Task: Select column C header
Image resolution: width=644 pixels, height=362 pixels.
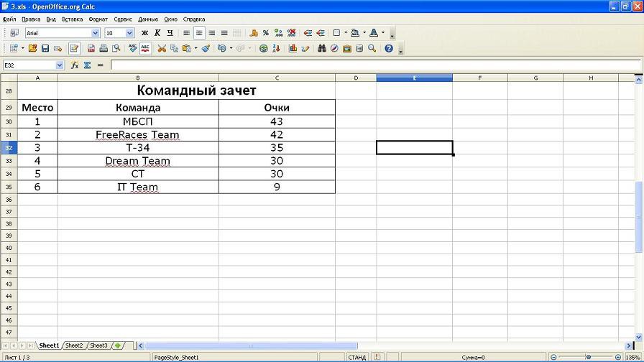Action: click(x=277, y=78)
